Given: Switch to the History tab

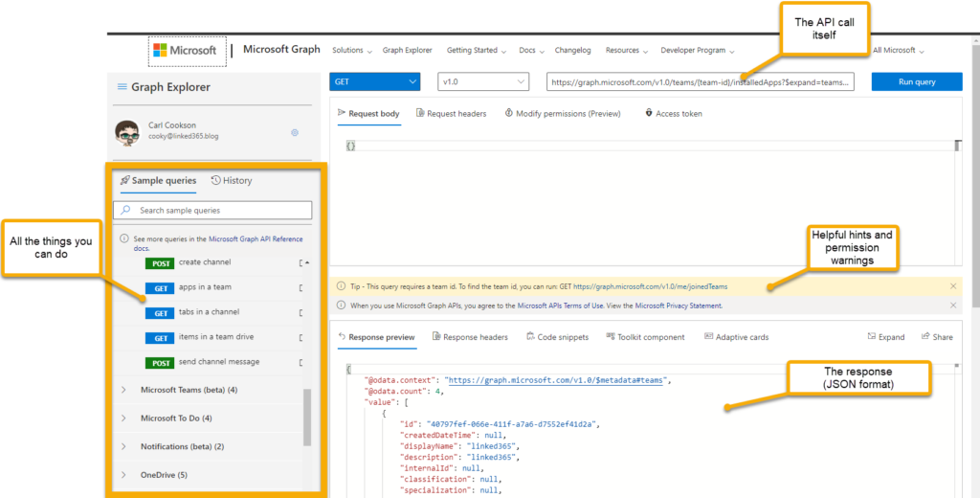Looking at the screenshot, I should pyautogui.click(x=232, y=181).
